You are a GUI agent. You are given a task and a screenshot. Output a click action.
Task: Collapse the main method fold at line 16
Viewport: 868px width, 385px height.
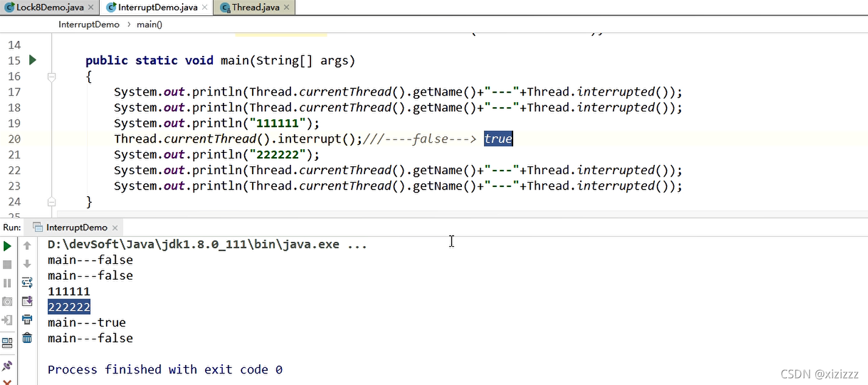point(52,77)
